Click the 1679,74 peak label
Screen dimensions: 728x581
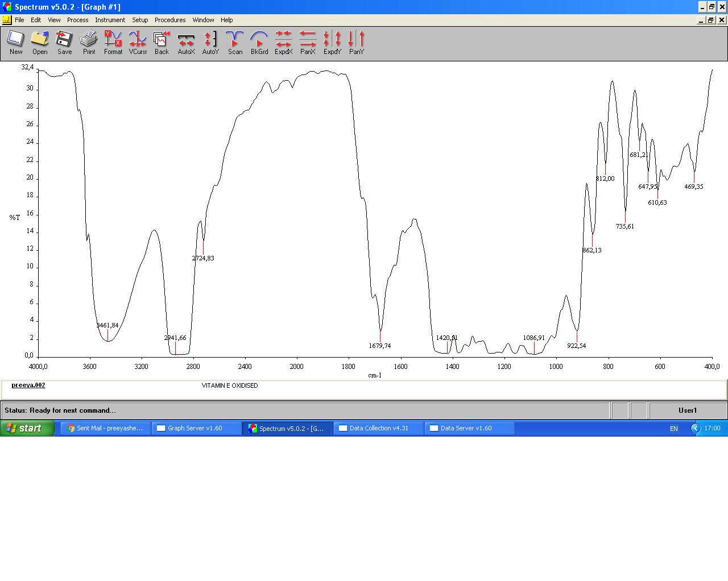point(380,346)
